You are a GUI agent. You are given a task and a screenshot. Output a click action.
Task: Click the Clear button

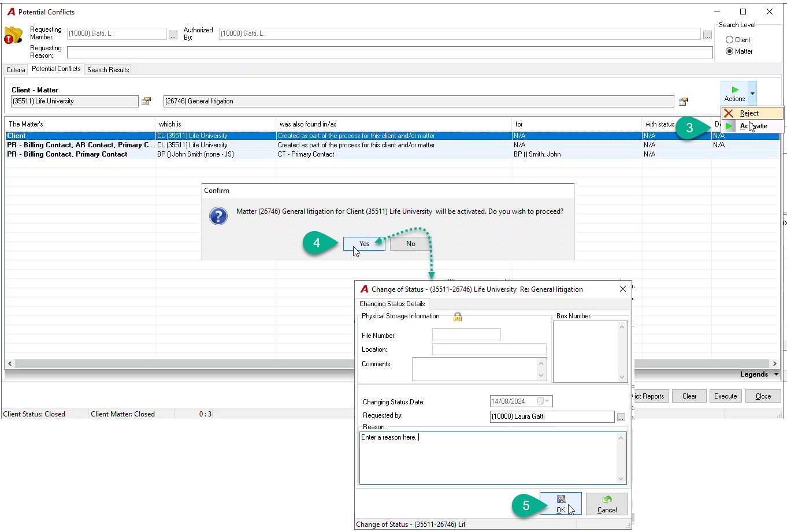689,396
